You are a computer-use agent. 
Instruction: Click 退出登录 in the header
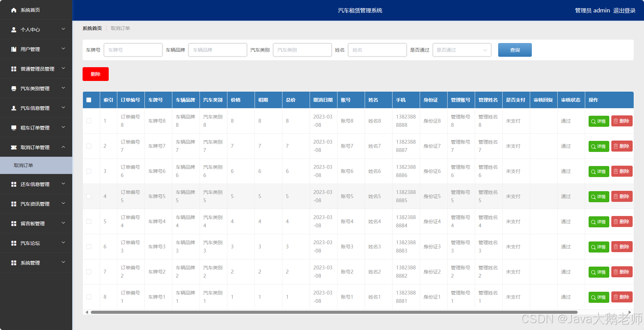(624, 11)
